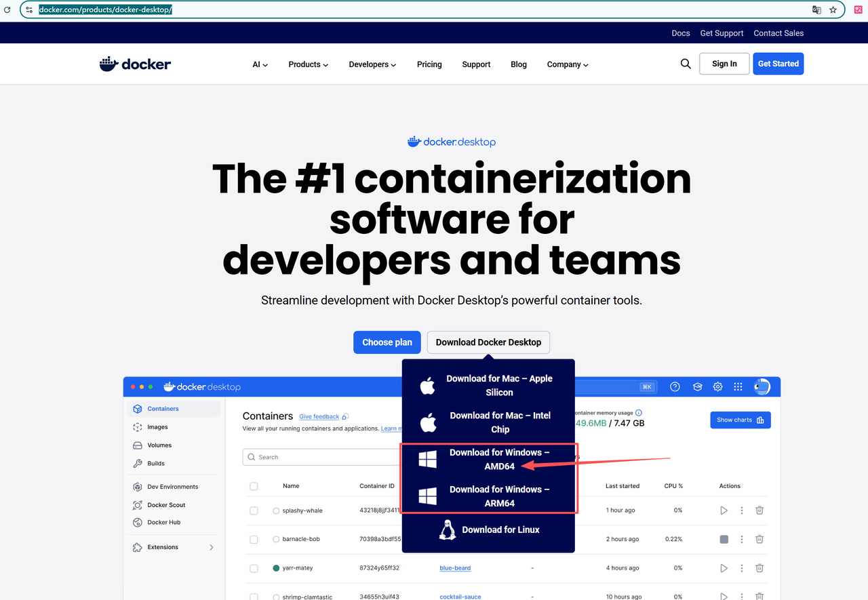
Task: Open the Get Support link in top bar
Action: coord(722,33)
